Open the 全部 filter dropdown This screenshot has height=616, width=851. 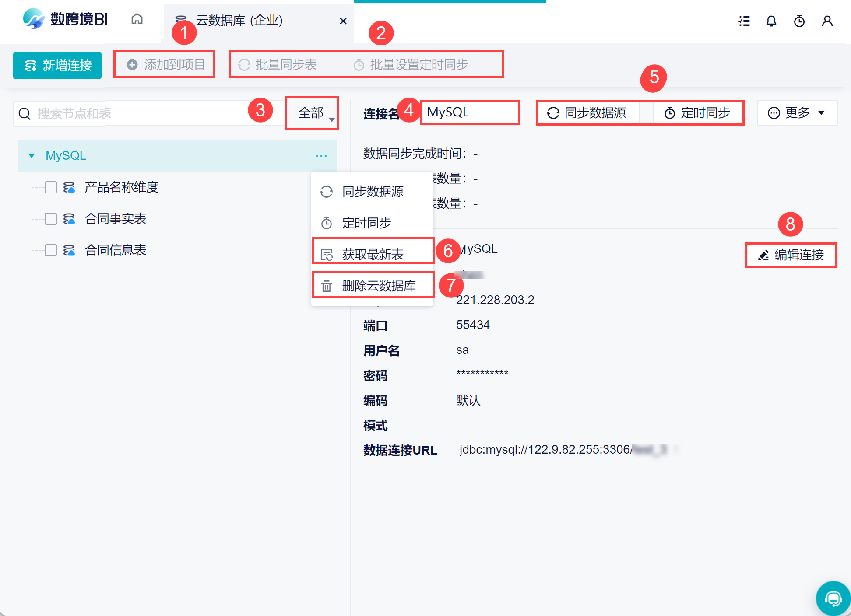(312, 113)
